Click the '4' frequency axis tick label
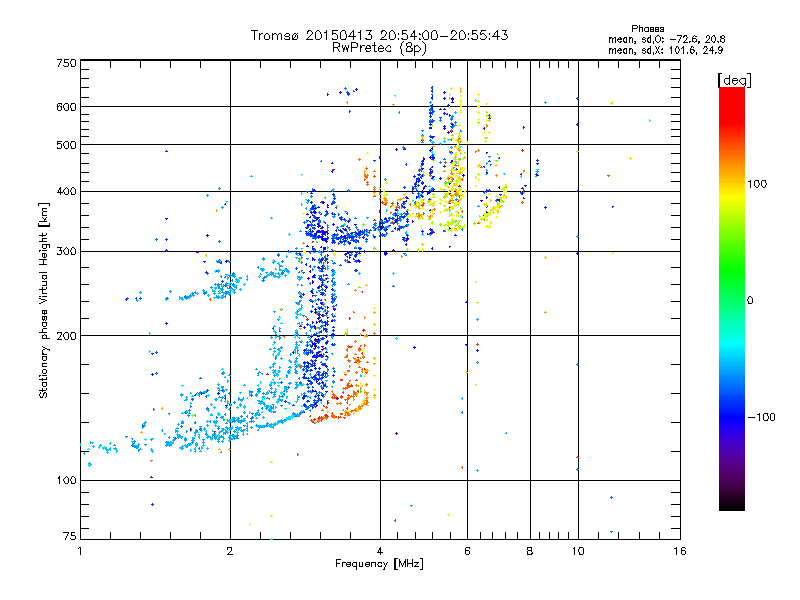 pos(380,551)
